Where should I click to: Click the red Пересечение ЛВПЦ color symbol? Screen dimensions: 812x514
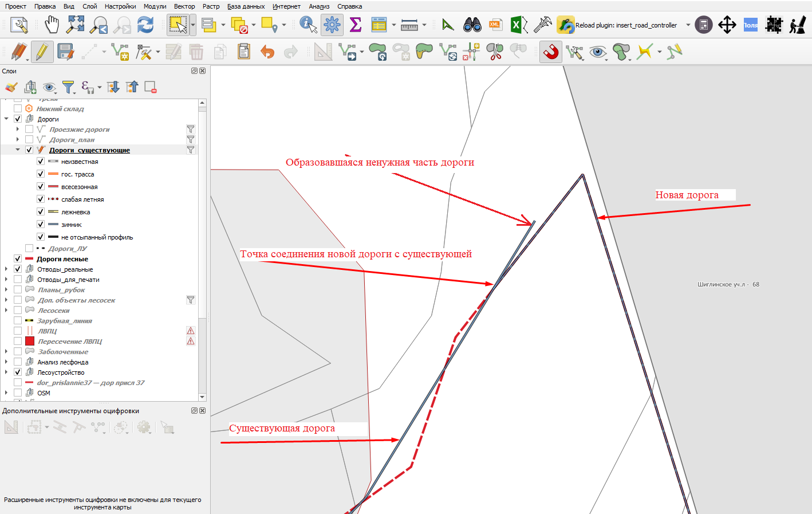pos(30,341)
